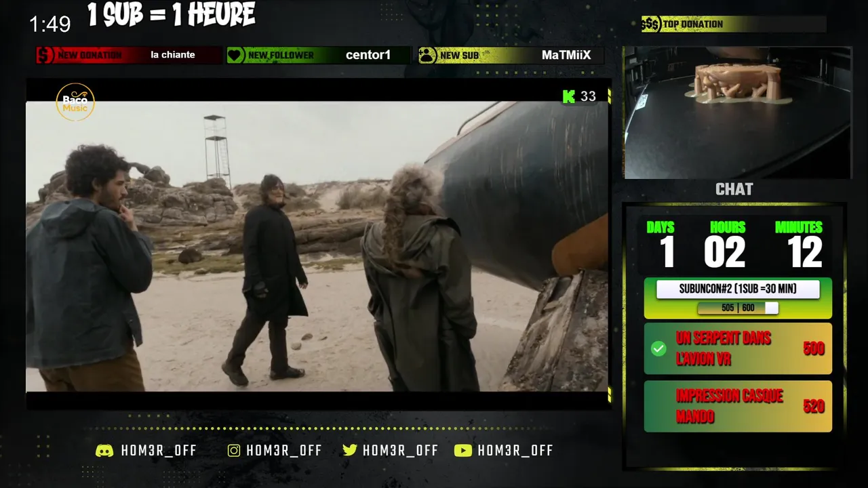Click the Discord HOM3R_OFF handle text

tap(159, 451)
